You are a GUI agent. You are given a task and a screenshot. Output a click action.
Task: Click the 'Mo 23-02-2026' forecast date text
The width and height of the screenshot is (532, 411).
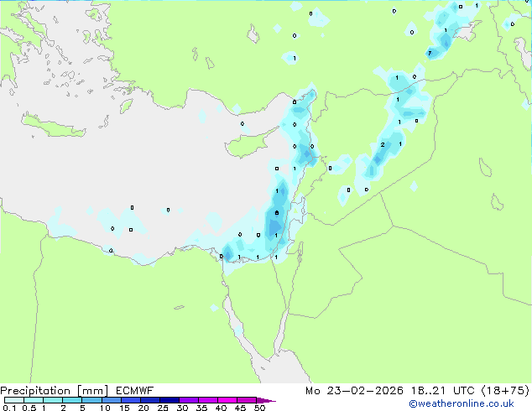(354, 391)
